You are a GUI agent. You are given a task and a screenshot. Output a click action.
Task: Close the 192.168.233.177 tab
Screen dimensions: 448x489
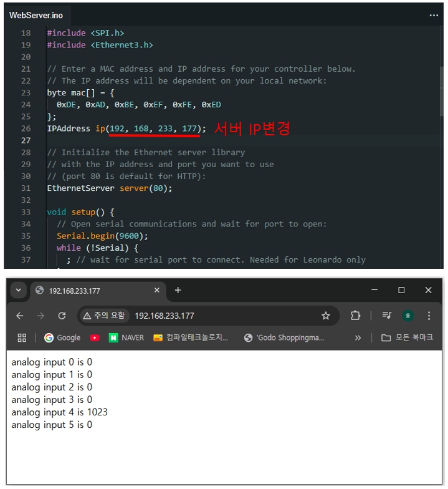[156, 291]
